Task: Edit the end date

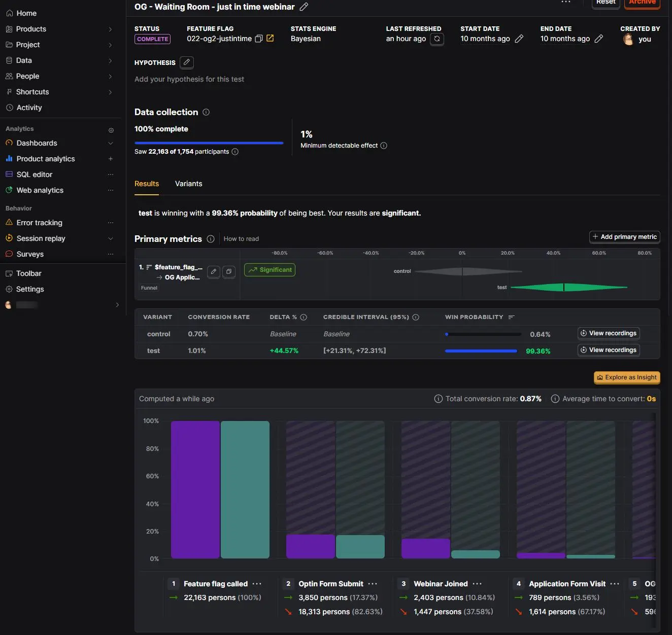Action: (599, 39)
